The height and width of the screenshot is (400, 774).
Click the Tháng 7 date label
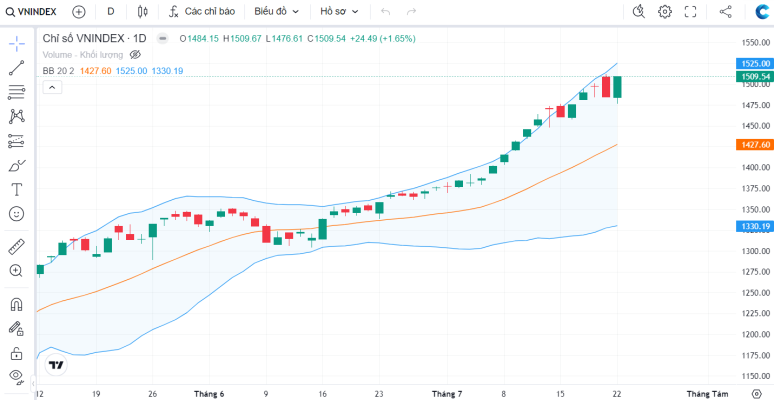pyautogui.click(x=447, y=394)
